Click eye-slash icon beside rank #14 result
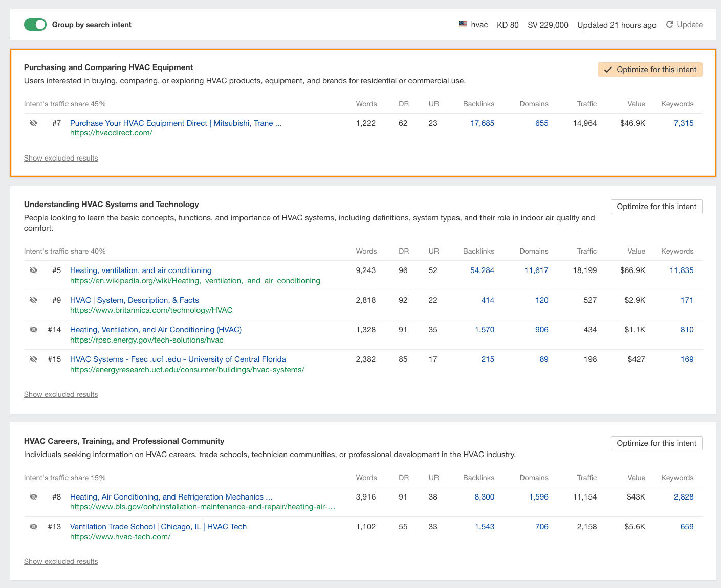721x588 pixels. tap(33, 330)
